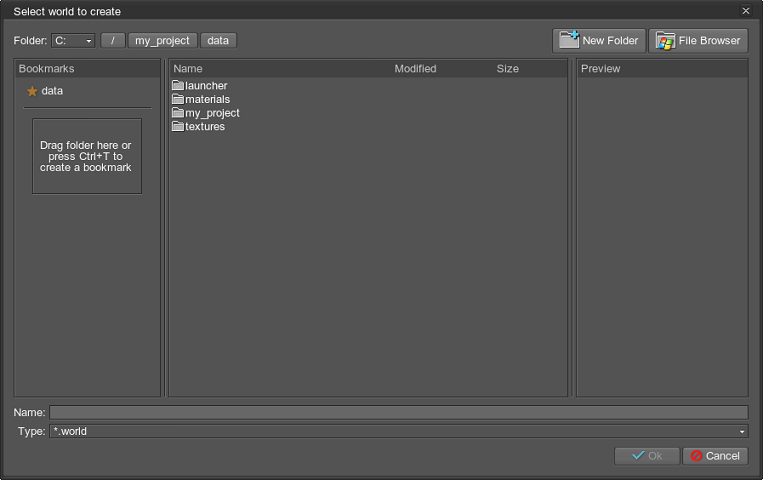Viewport: 763px width, 480px height.
Task: Open the File Browser
Action: coord(698,41)
